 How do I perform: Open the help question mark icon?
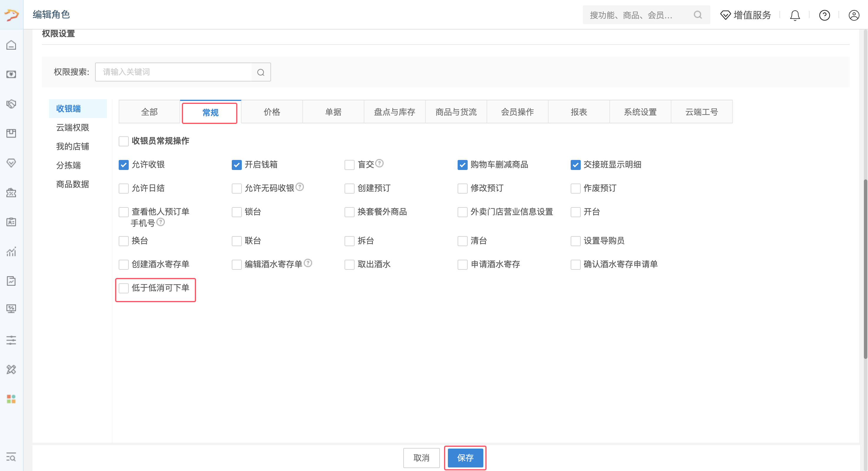[824, 15]
